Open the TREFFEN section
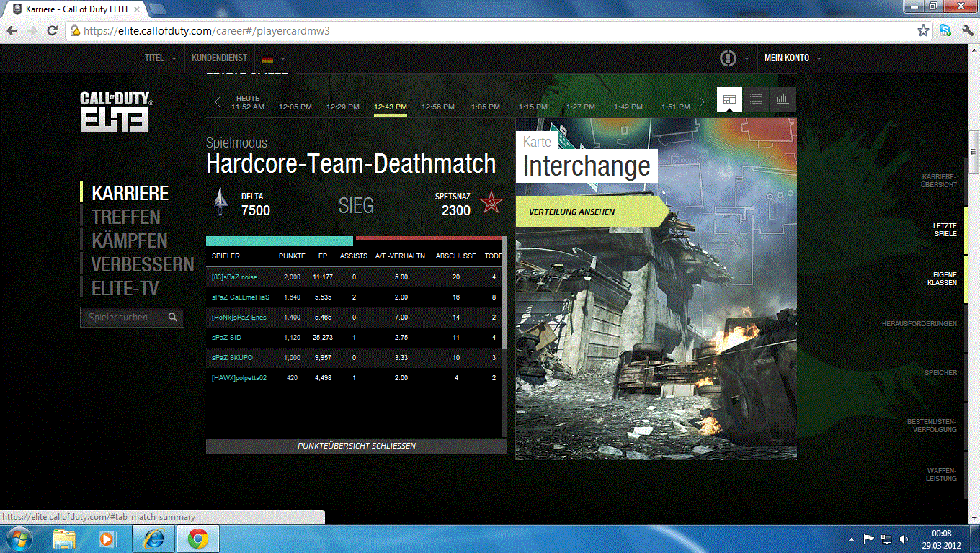The image size is (980, 553). [x=125, y=217]
